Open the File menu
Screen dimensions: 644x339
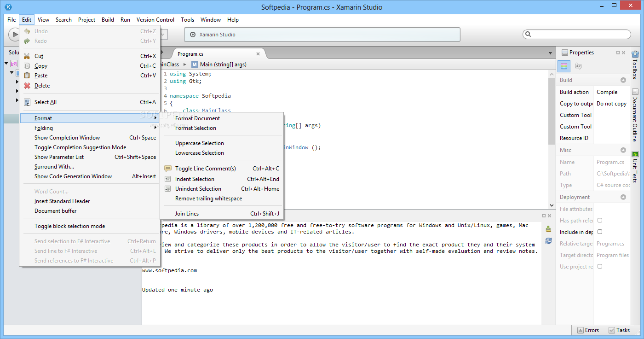pos(11,20)
